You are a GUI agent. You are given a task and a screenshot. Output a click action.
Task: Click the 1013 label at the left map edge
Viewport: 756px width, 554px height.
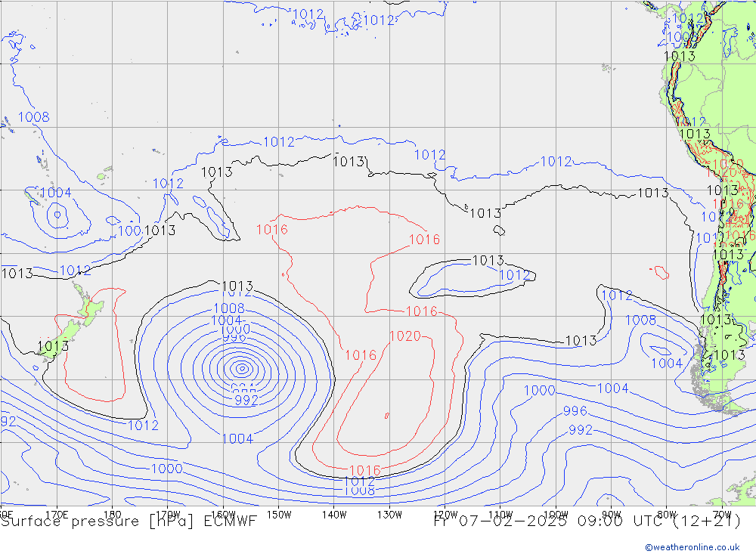point(17,274)
